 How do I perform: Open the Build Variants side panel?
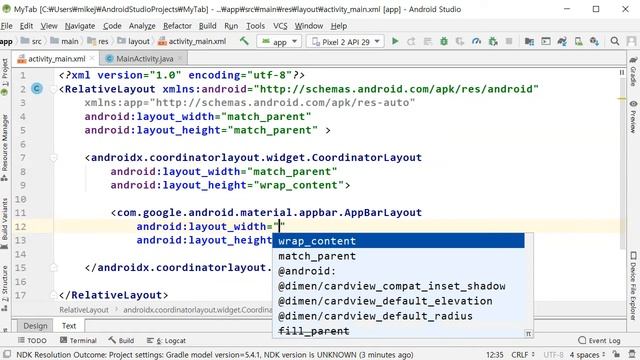click(4, 224)
